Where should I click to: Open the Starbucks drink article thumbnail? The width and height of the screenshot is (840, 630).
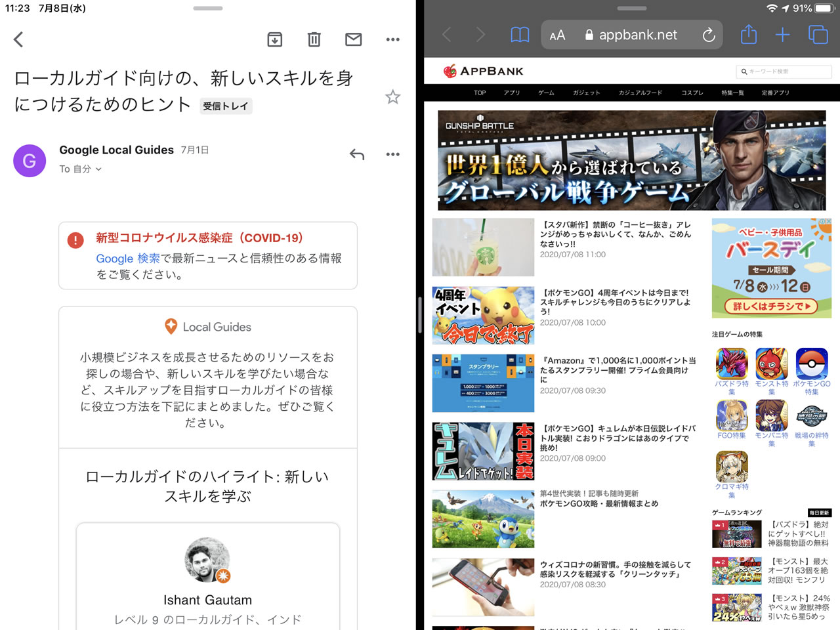coord(483,247)
